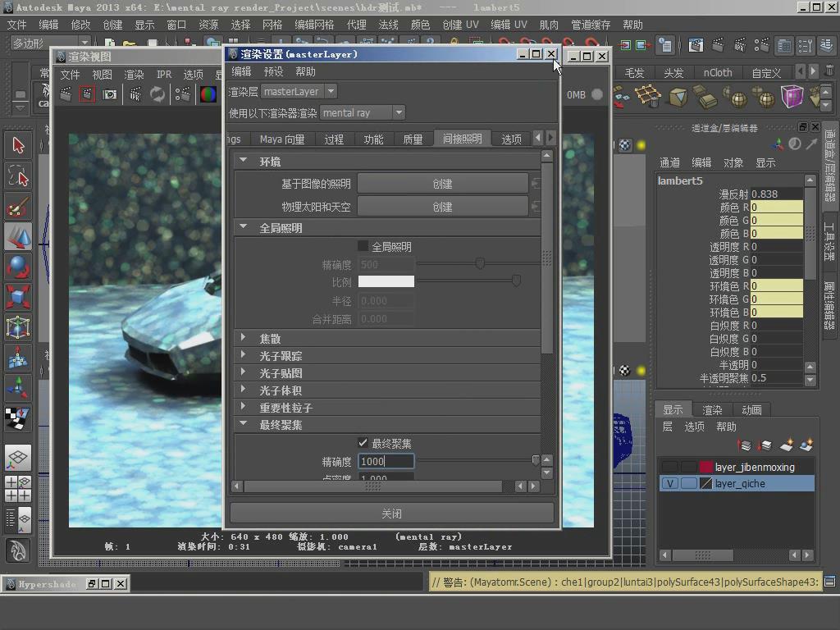This screenshot has width=840, height=630.
Task: Click the polygon cube shelf icon
Action: (x=678, y=97)
